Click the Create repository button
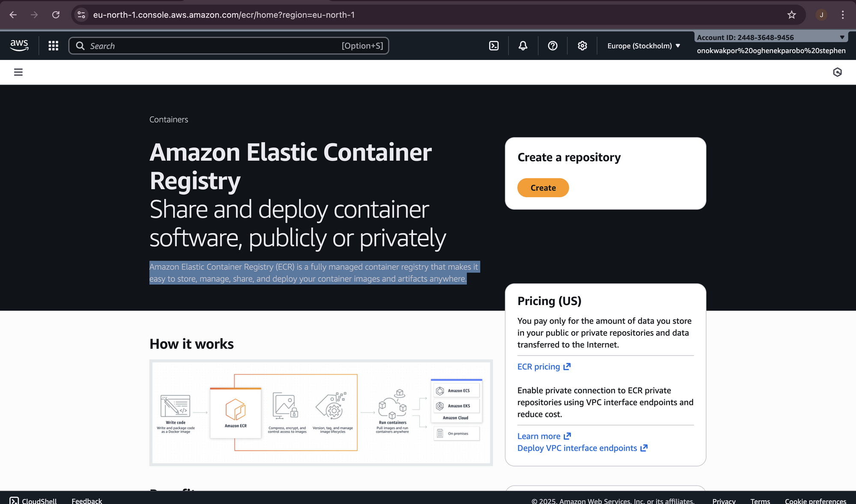856x504 pixels. pyautogui.click(x=543, y=188)
